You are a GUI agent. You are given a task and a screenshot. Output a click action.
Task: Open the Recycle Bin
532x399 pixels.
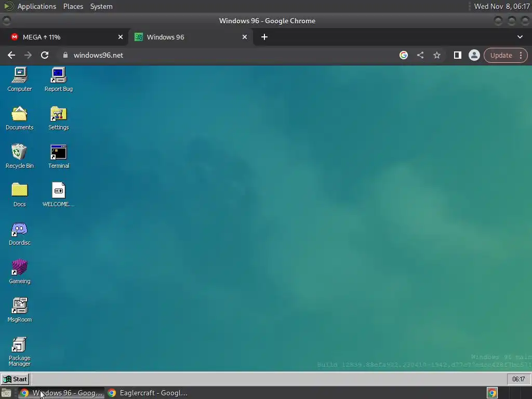coord(19,156)
